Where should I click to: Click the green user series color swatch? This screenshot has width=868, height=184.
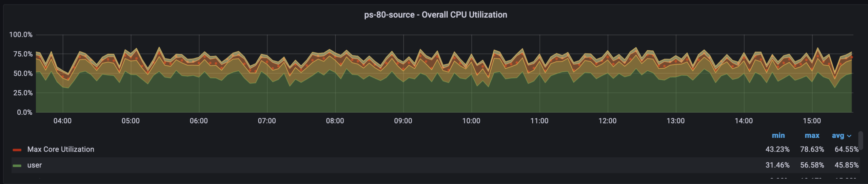pyautogui.click(x=17, y=166)
